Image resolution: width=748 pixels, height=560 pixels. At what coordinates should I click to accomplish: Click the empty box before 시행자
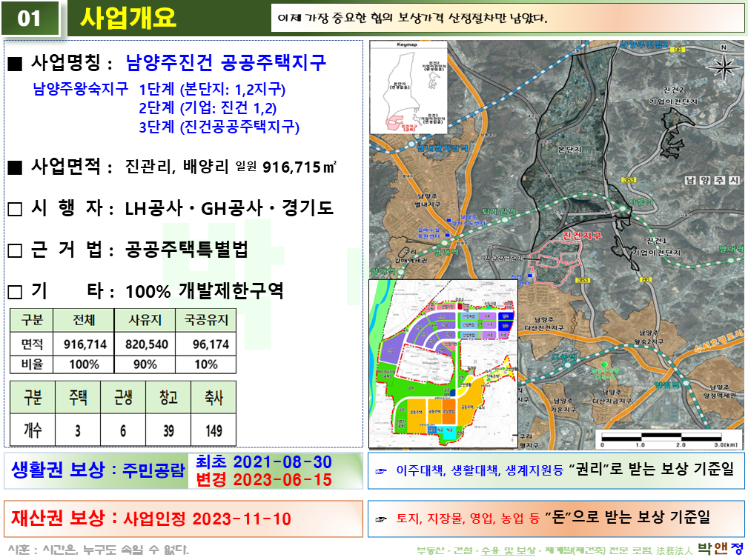click(15, 209)
